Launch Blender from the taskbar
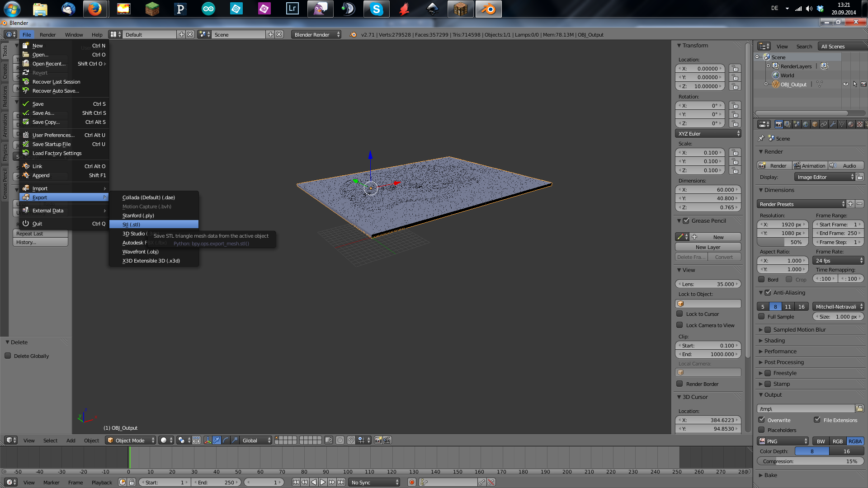Viewport: 868px width, 488px height. click(x=488, y=9)
